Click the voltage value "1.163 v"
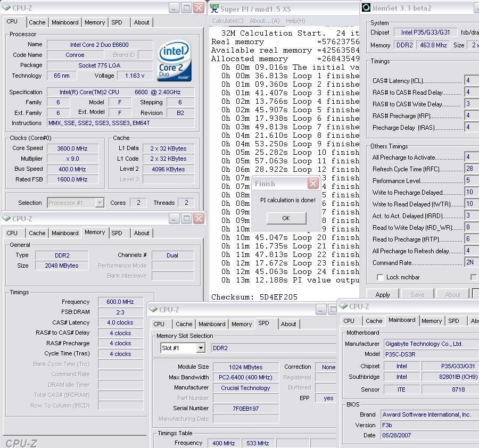The image size is (479, 448). (x=135, y=76)
